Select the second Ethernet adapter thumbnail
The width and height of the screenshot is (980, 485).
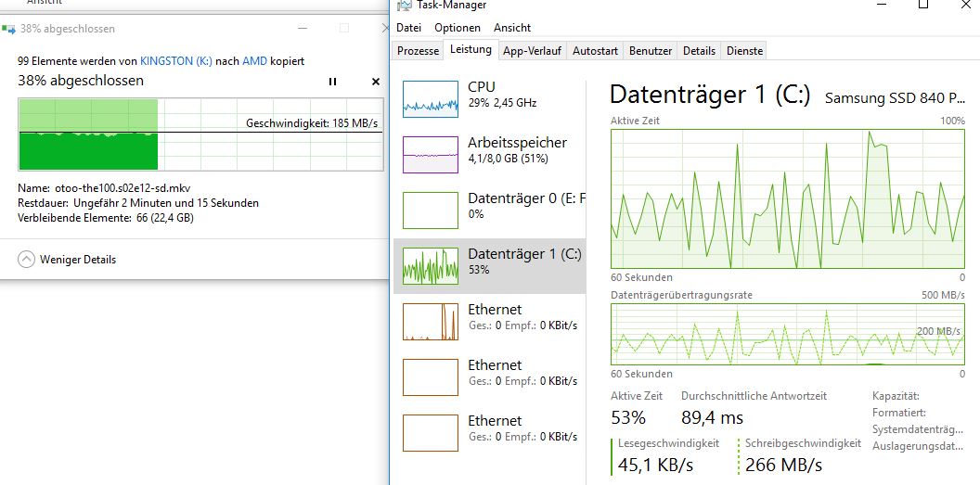tap(431, 377)
